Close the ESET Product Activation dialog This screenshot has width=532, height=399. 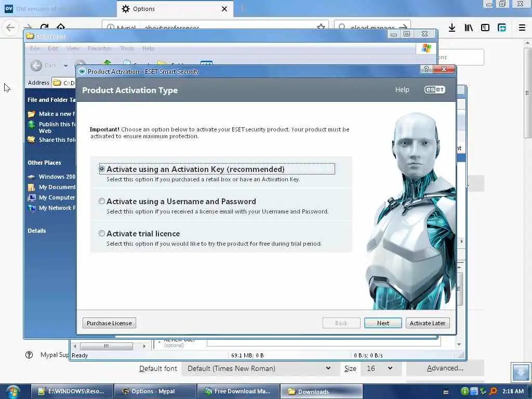click(x=444, y=69)
